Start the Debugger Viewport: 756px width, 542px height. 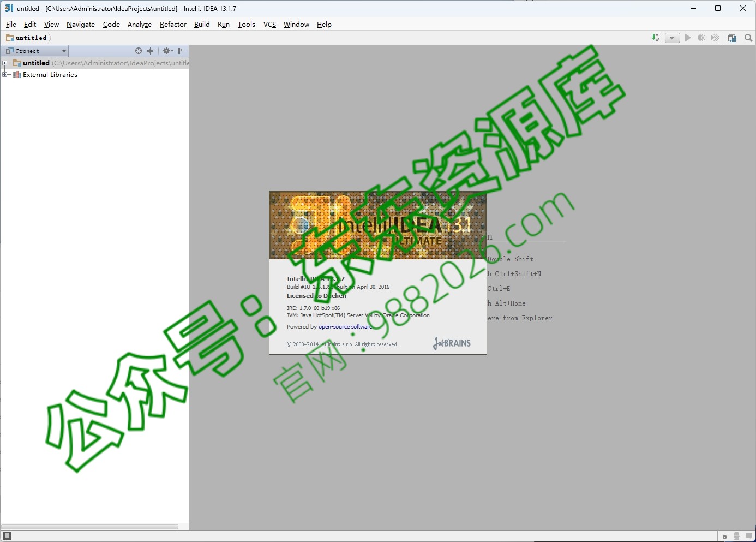701,38
